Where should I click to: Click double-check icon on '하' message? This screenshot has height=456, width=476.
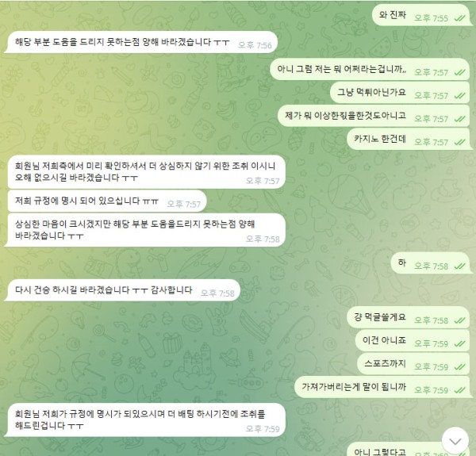point(459,266)
